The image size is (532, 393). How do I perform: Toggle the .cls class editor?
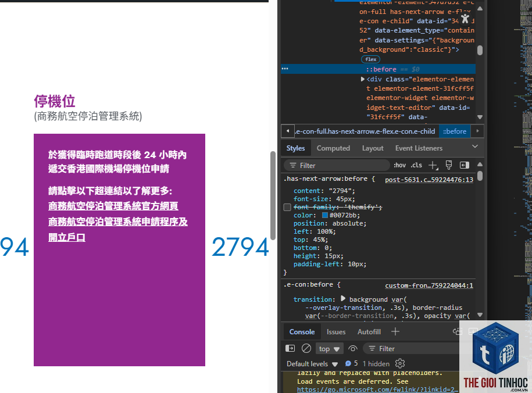click(416, 165)
